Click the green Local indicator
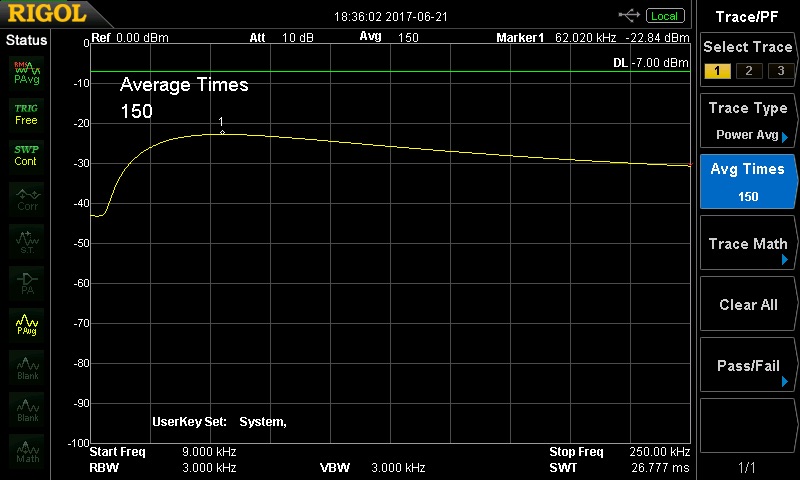 pyautogui.click(x=665, y=16)
